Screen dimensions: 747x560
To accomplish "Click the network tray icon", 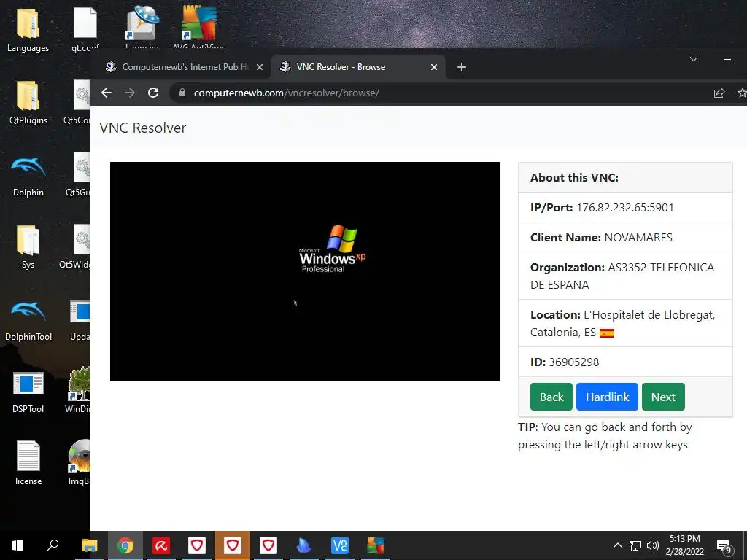I will click(635, 545).
